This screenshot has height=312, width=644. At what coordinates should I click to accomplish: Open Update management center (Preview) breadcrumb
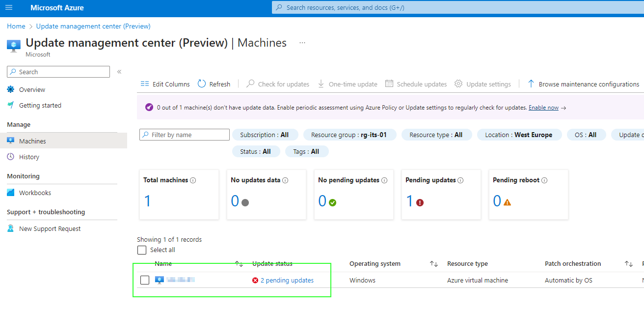pos(93,26)
